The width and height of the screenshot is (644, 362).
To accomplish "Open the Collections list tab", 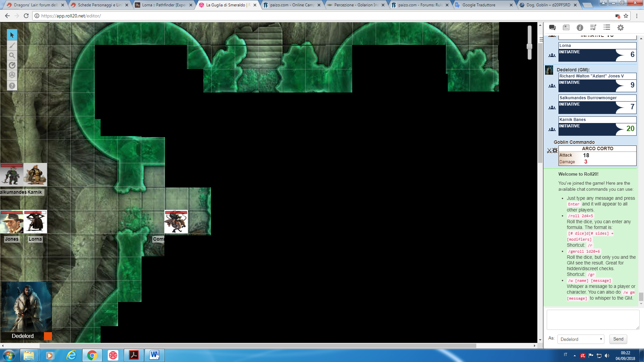I will tap(607, 27).
